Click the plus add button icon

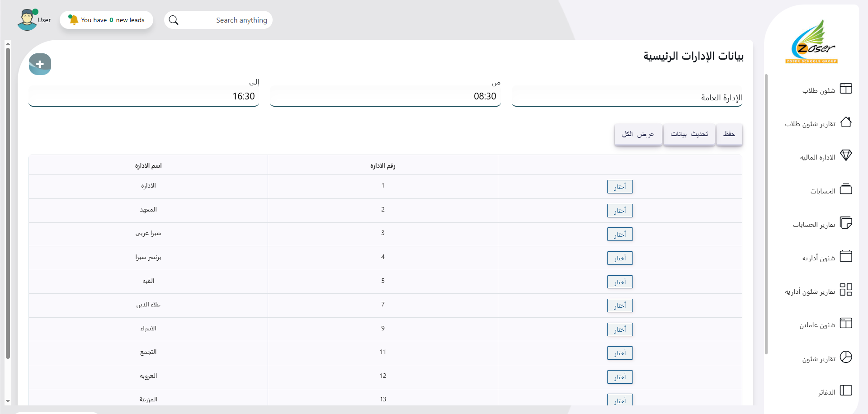(x=40, y=64)
